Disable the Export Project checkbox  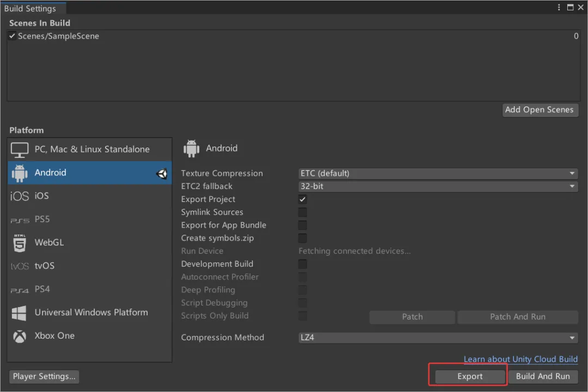point(303,199)
